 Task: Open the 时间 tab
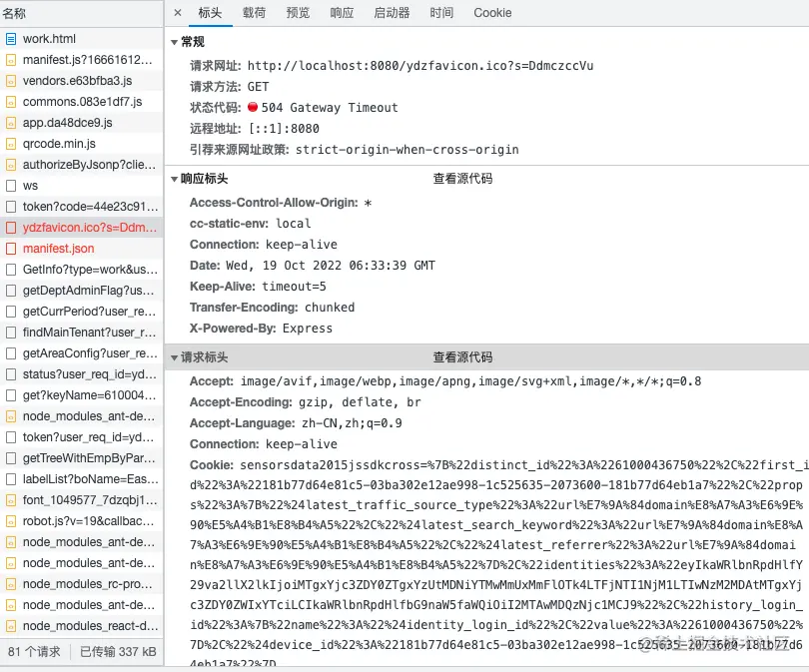pyautogui.click(x=441, y=13)
